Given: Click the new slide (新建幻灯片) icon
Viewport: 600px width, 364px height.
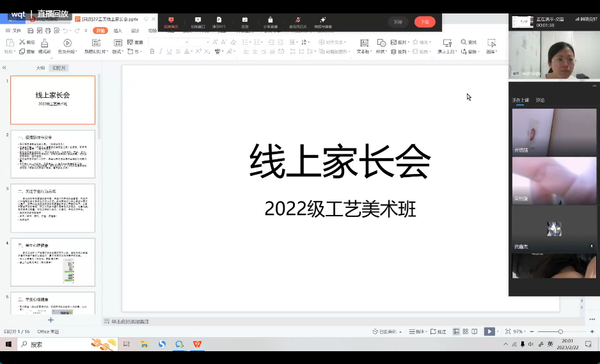Looking at the screenshot, I should pyautogui.click(x=96, y=43).
